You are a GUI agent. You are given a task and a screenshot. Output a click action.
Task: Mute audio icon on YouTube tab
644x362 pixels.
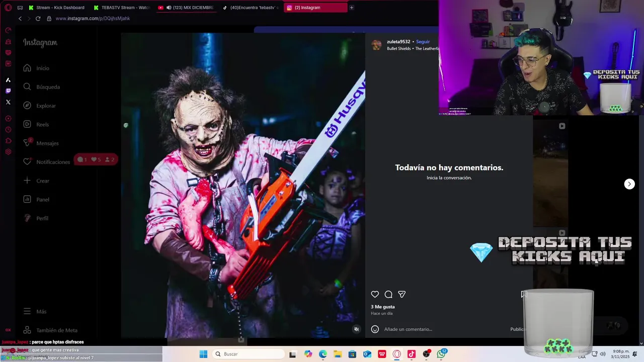point(169,8)
